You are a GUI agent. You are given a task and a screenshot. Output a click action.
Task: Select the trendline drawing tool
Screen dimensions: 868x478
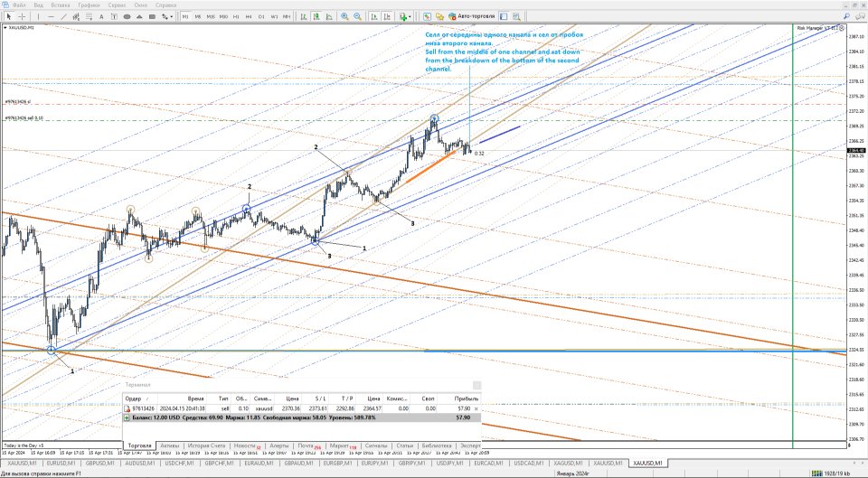tap(63, 16)
